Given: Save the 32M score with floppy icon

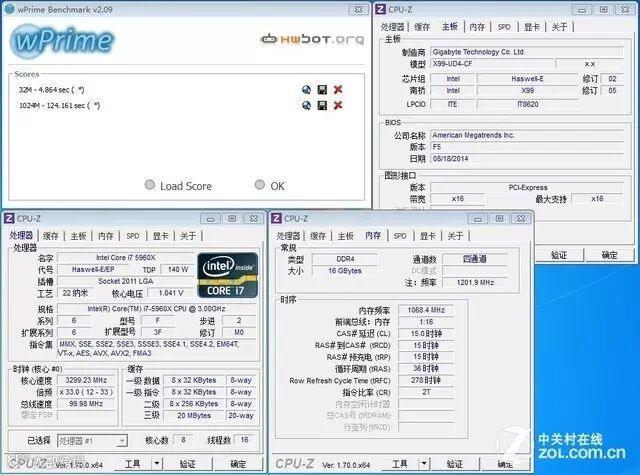Looking at the screenshot, I should click(x=322, y=90).
